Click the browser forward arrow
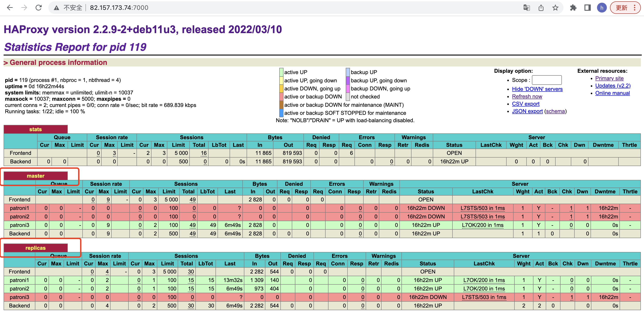This screenshot has width=644, height=316. pos(24,8)
